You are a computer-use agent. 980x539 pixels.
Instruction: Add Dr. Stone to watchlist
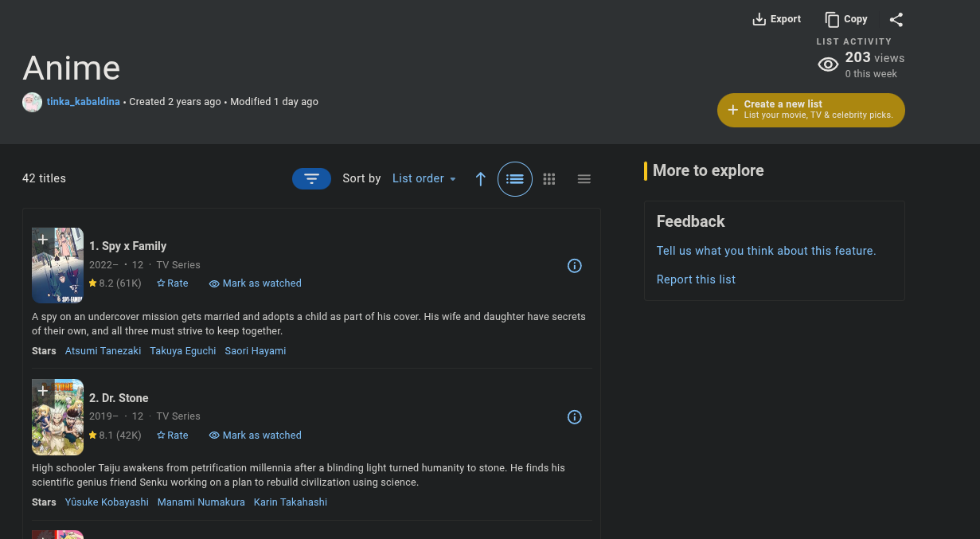(x=43, y=391)
